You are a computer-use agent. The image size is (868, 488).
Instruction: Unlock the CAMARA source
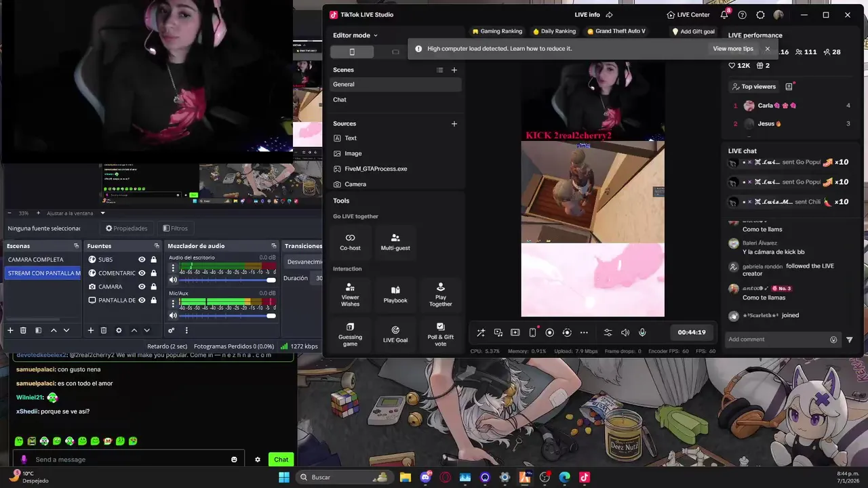(154, 287)
